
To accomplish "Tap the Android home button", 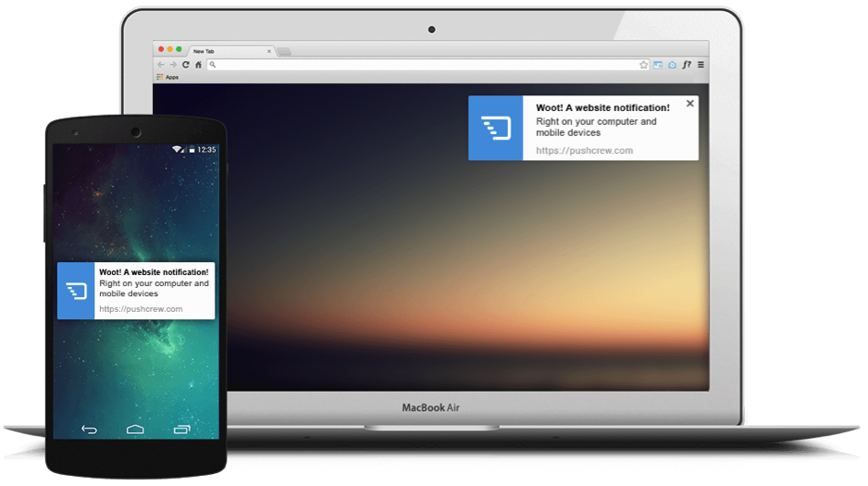I will point(135,430).
